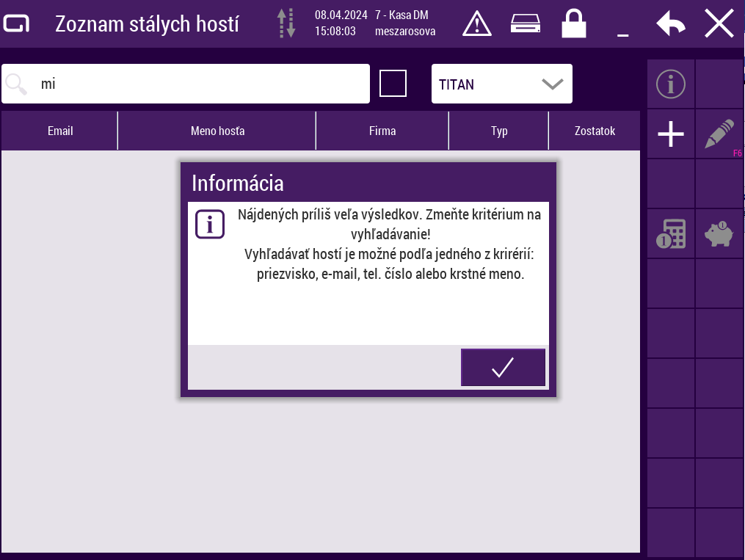Click the Zostatok column header
745x560 pixels.
(595, 131)
